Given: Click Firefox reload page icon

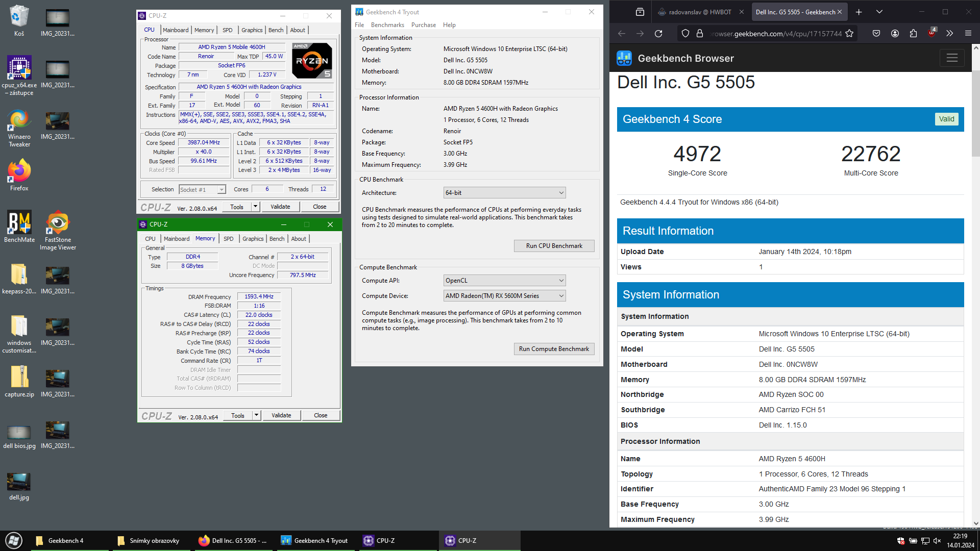Looking at the screenshot, I should (658, 33).
